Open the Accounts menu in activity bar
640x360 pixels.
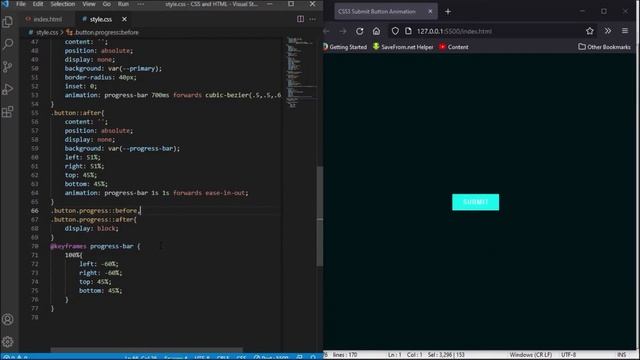(7, 319)
